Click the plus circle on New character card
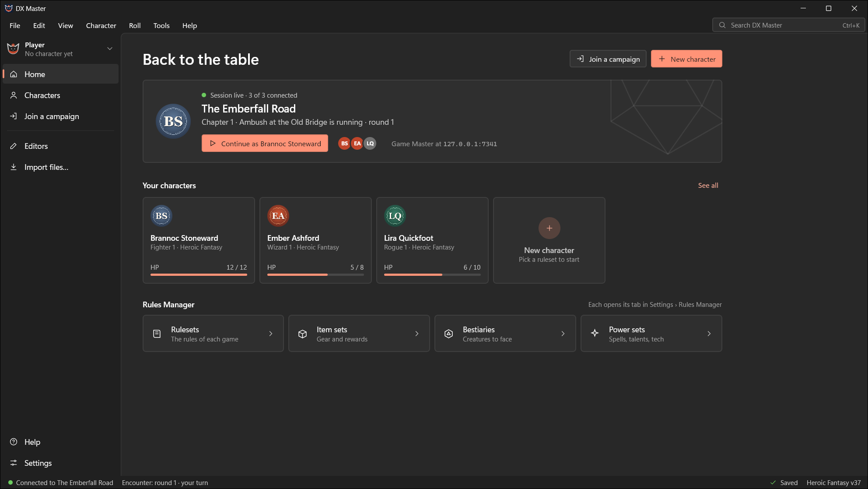The height and width of the screenshot is (489, 868). click(x=549, y=228)
